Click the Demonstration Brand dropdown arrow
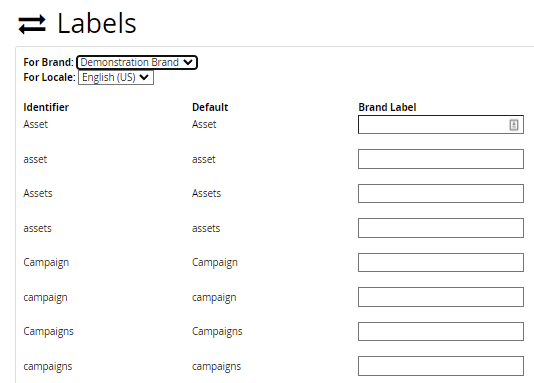Viewport: 534px width, 383px height. (188, 62)
